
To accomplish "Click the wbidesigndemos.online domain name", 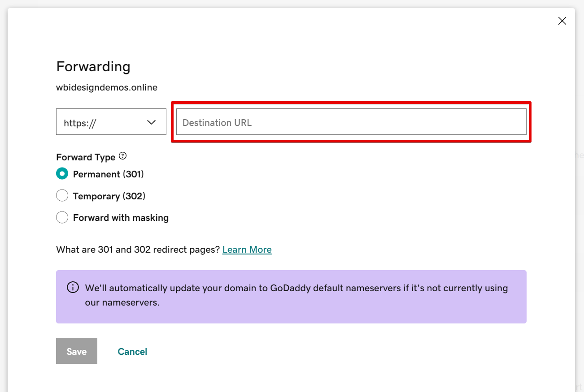I will click(107, 87).
